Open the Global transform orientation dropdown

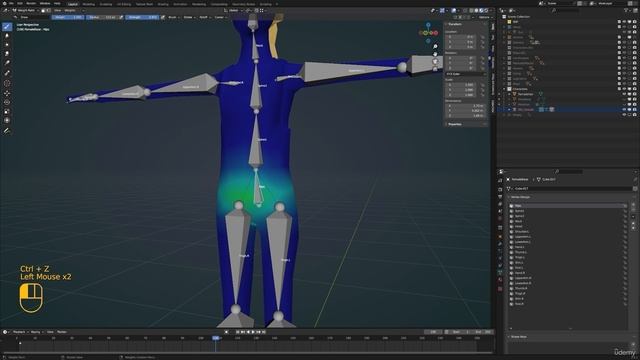click(x=233, y=10)
